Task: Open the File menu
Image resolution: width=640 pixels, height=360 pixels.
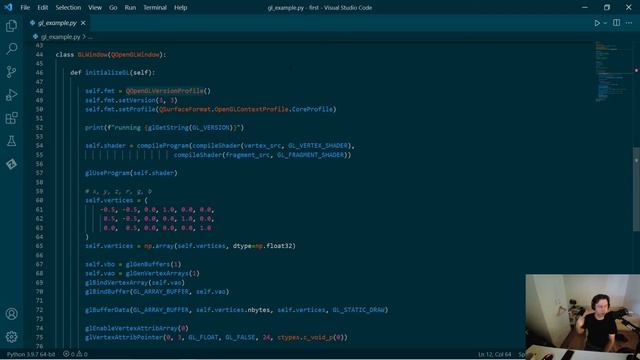Action: (x=25, y=7)
